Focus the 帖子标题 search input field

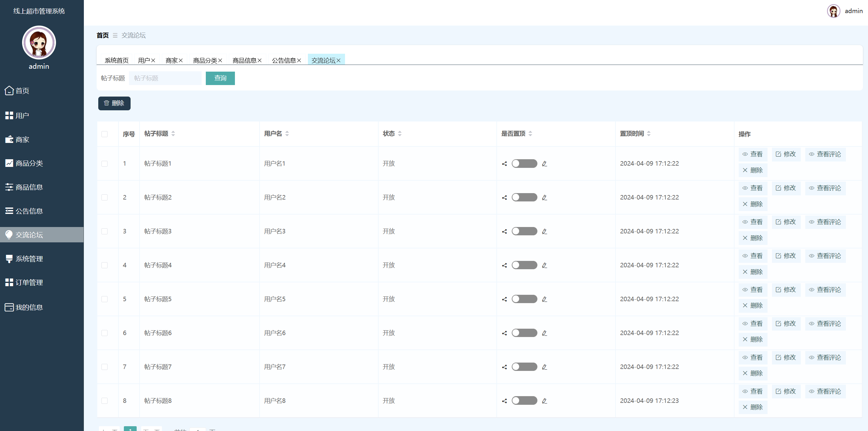pyautogui.click(x=165, y=78)
